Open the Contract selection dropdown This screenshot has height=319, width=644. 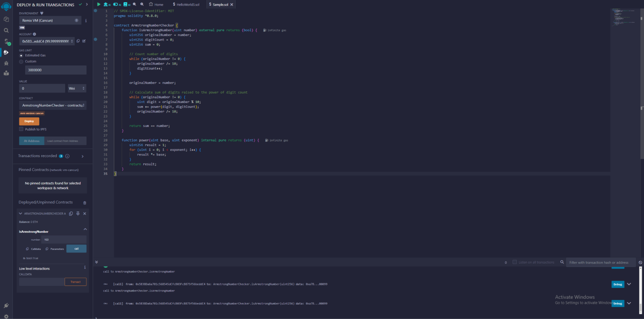pyautogui.click(x=53, y=105)
